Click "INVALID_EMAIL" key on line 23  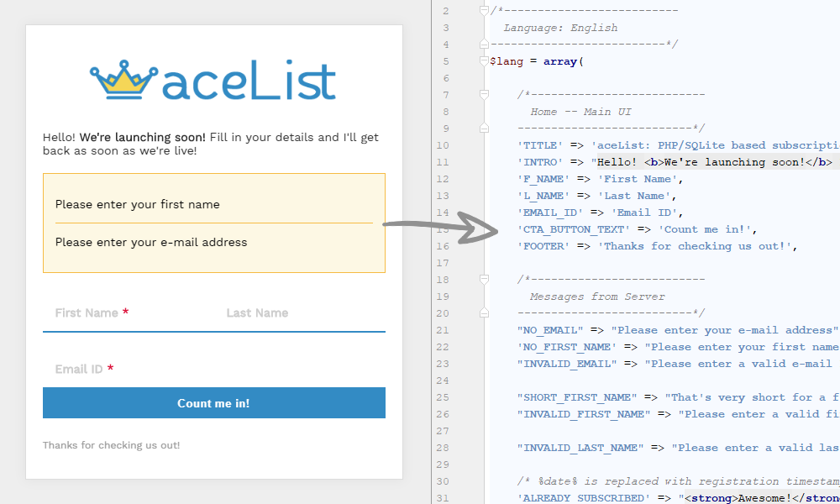tap(567, 364)
